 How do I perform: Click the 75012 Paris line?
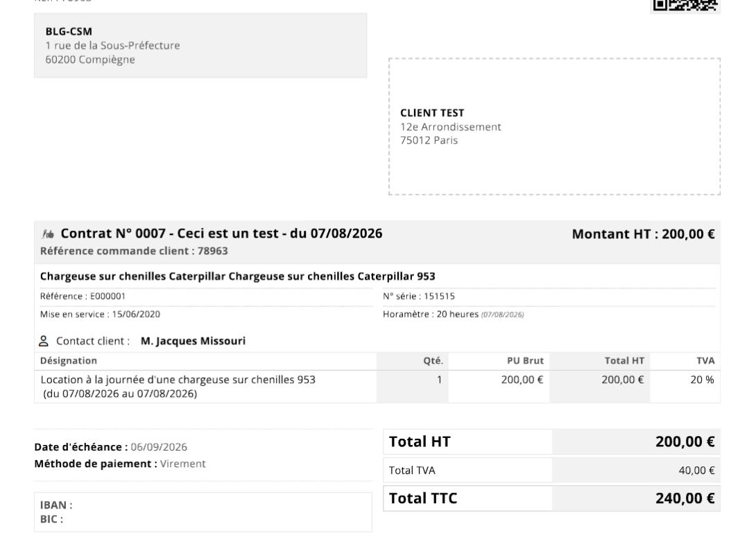click(x=429, y=141)
